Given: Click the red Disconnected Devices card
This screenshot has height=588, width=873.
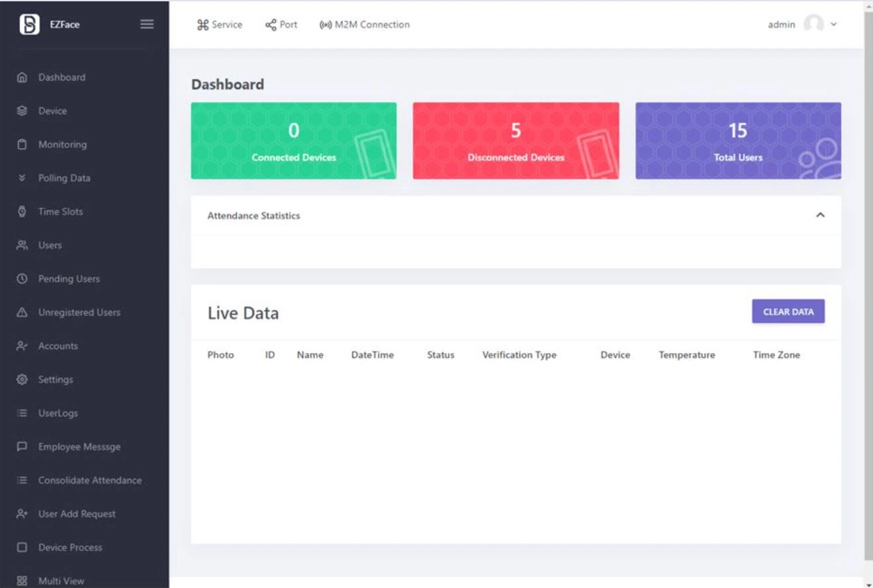Looking at the screenshot, I should click(516, 140).
